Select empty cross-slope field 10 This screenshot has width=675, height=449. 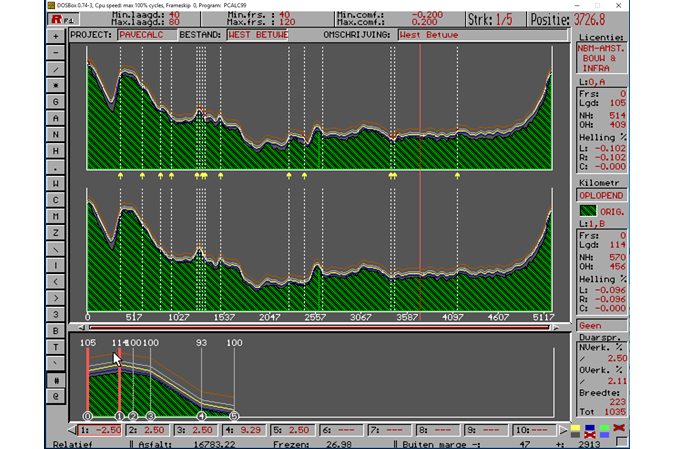click(533, 430)
